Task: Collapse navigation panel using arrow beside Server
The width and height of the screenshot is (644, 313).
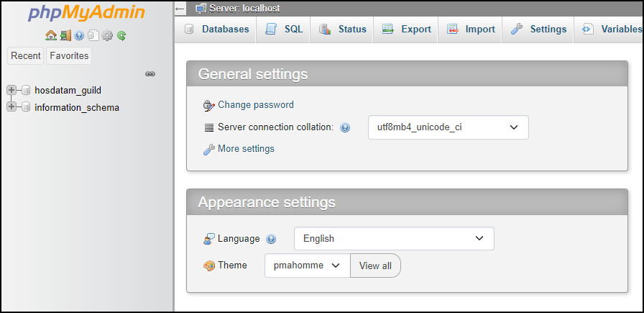Action: (180, 9)
